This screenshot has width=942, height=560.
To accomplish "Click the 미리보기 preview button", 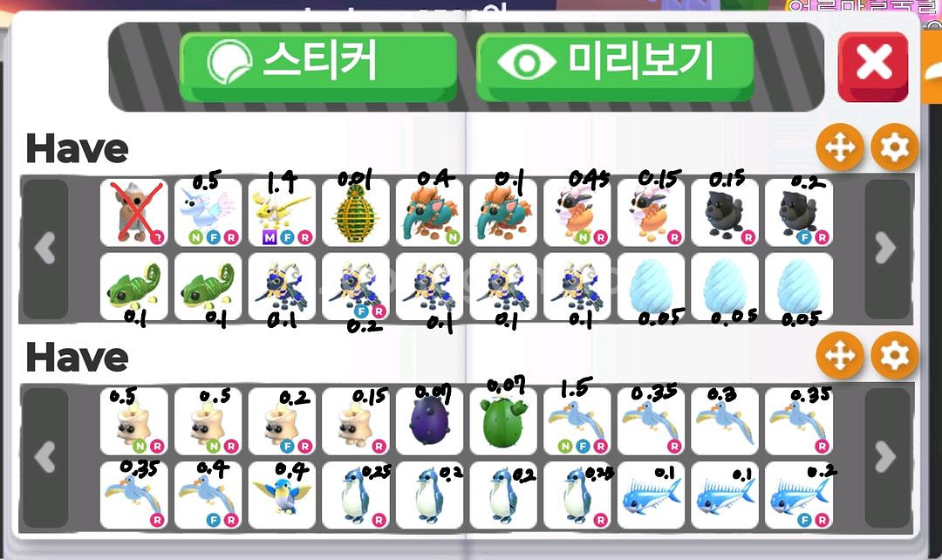I will [x=615, y=66].
